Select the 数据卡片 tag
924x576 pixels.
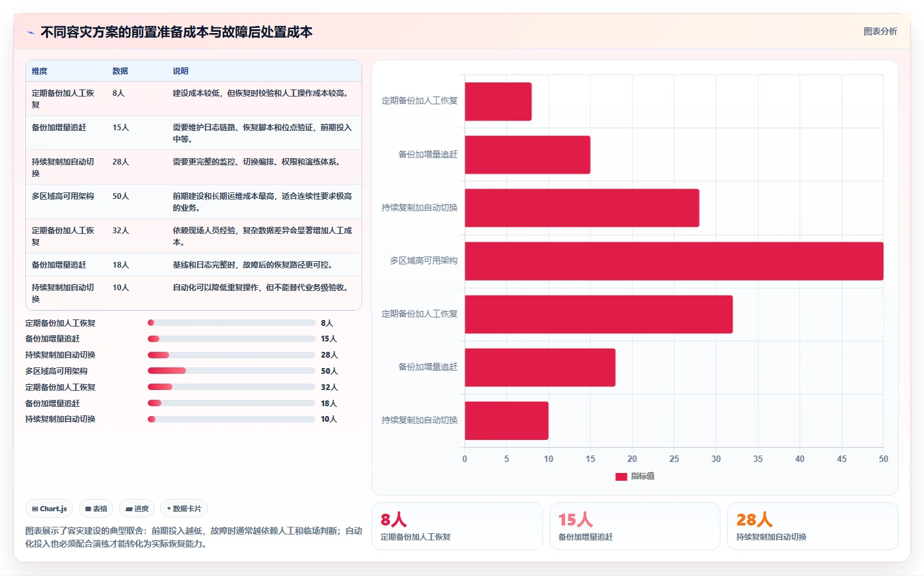[x=184, y=509]
